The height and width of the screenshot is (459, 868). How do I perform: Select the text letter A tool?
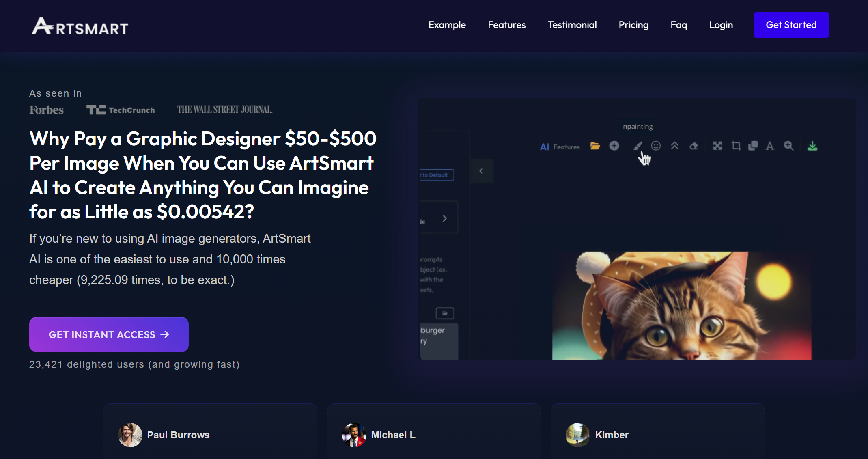(770, 146)
